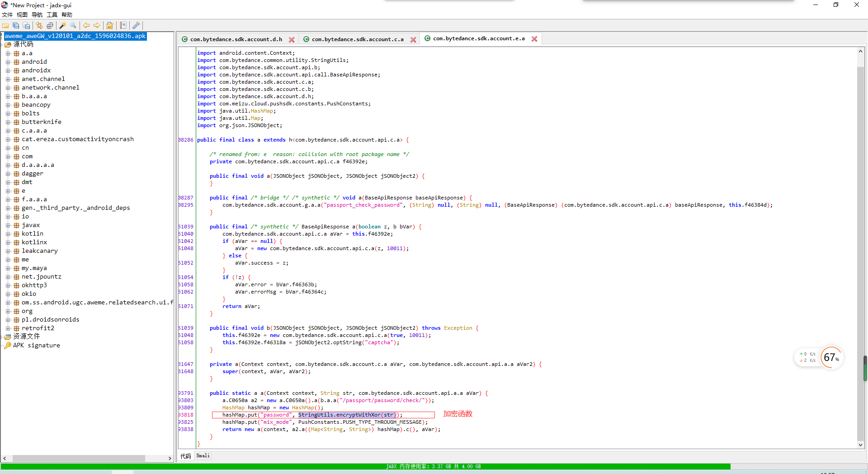
Task: Expand the bolts package node
Action: [x=8, y=114]
